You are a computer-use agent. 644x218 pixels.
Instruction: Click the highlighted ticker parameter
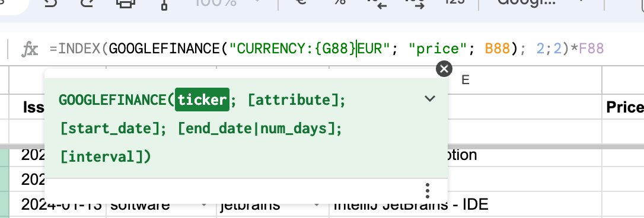pyautogui.click(x=202, y=100)
